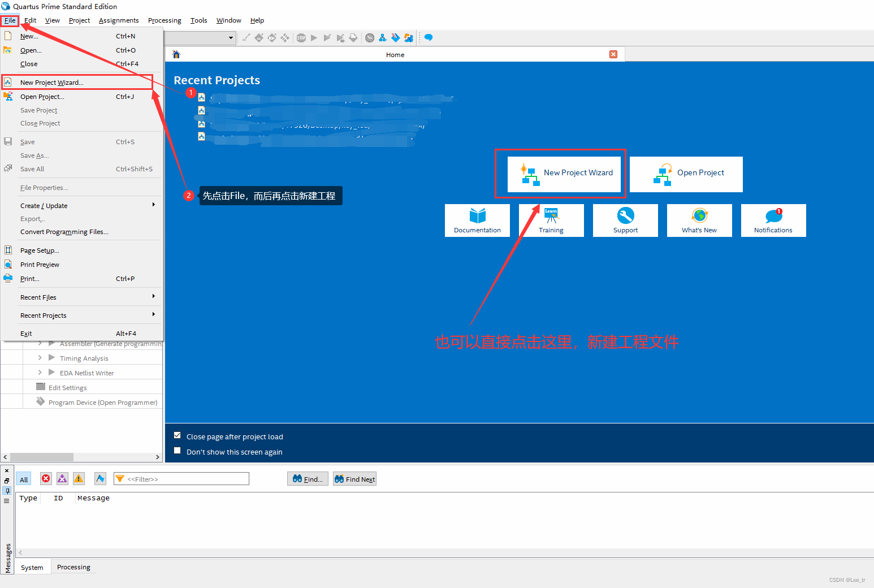Viewport: 874px width, 588px height.
Task: Select Open Project... in File menu
Action: 82,97
